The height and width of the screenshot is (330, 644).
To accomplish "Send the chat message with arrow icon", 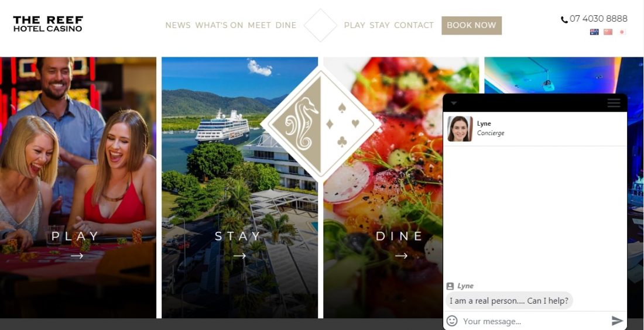I will tap(617, 321).
